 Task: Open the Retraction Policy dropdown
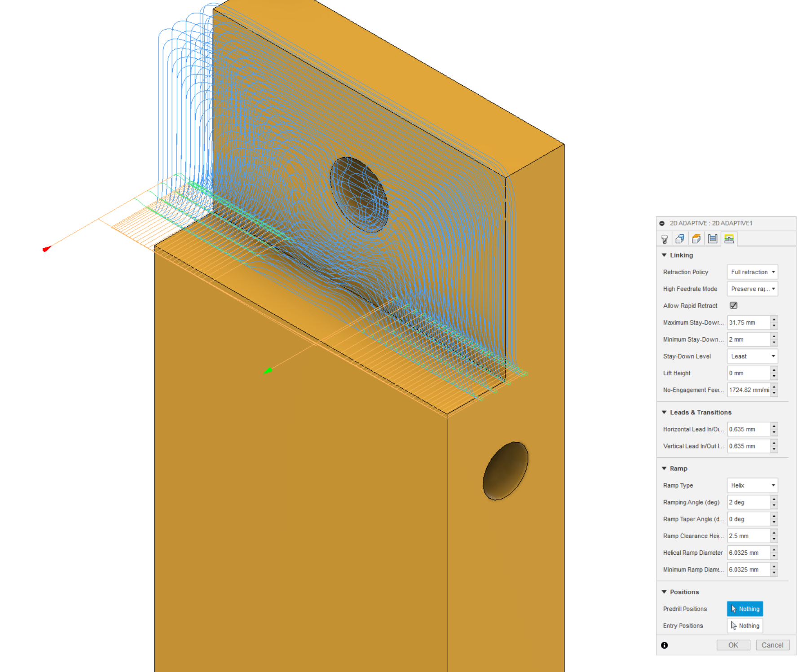[x=752, y=272]
